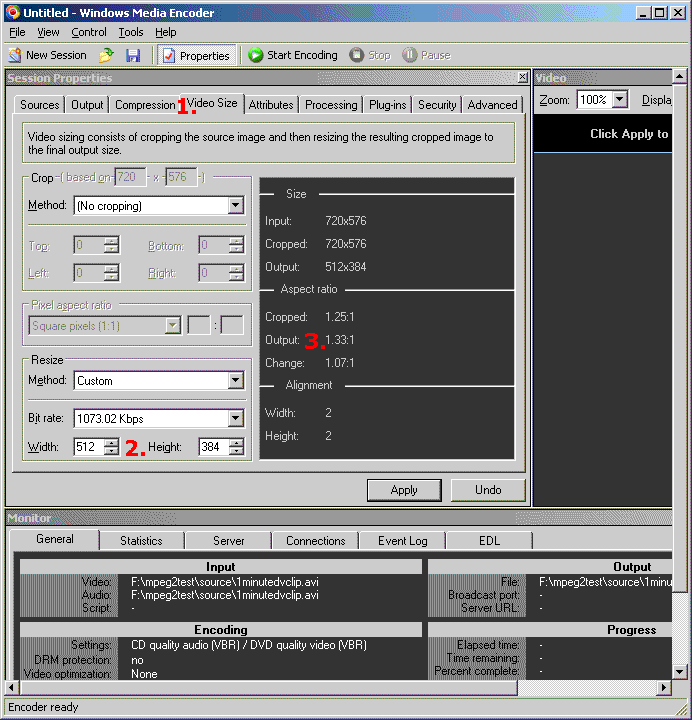Screen dimensions: 692x720
Task: Click the Display option in Video panel
Action: pyautogui.click(x=656, y=100)
